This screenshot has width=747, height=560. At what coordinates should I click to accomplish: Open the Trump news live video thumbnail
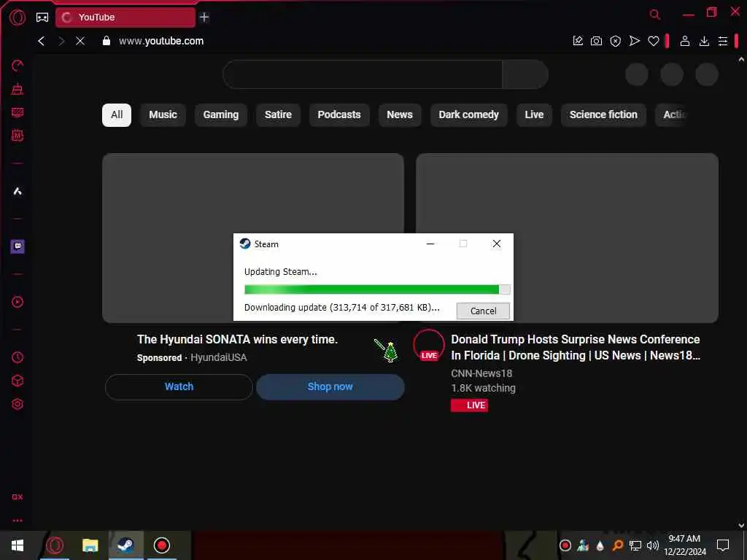coord(567,238)
